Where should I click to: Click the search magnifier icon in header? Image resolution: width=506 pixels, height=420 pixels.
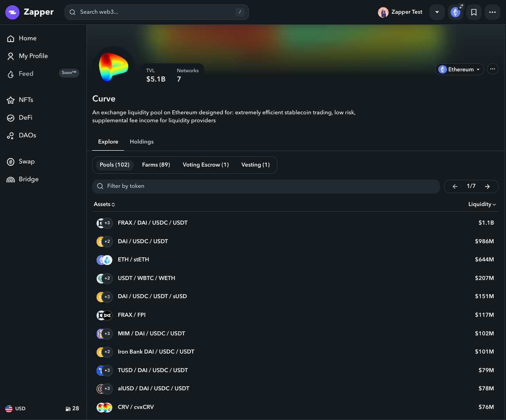(73, 12)
